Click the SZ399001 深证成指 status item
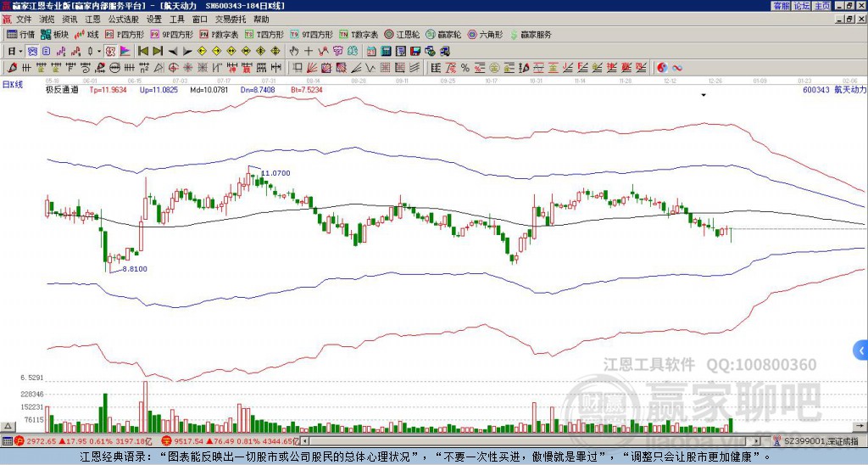Image resolution: width=868 pixels, height=465 pixels. pos(816,441)
